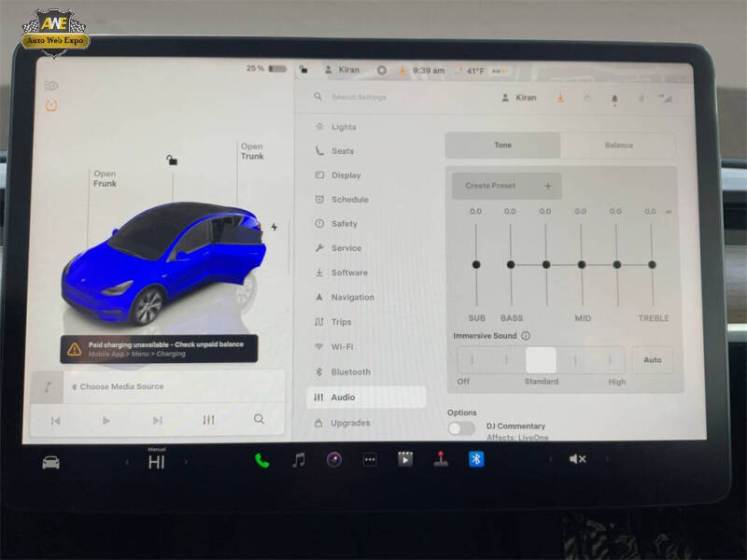Raise climate temperature with the right chevron
The width and height of the screenshot is (747, 560).
(183, 459)
